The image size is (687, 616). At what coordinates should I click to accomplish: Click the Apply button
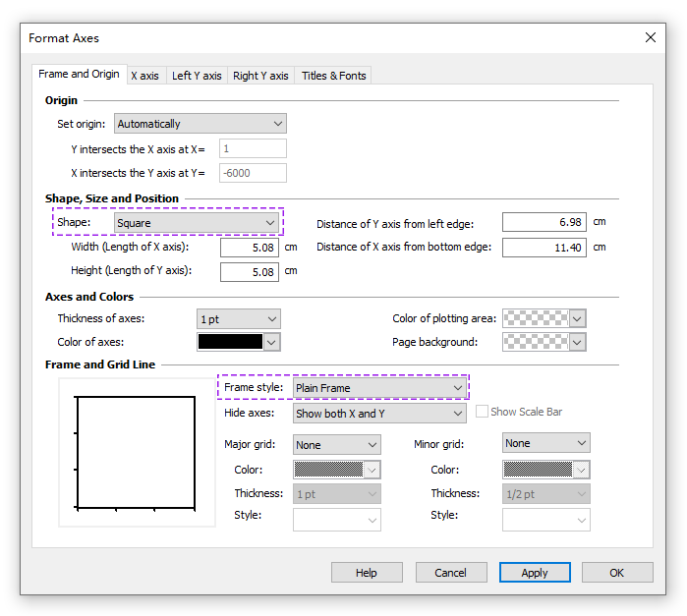coord(535,572)
